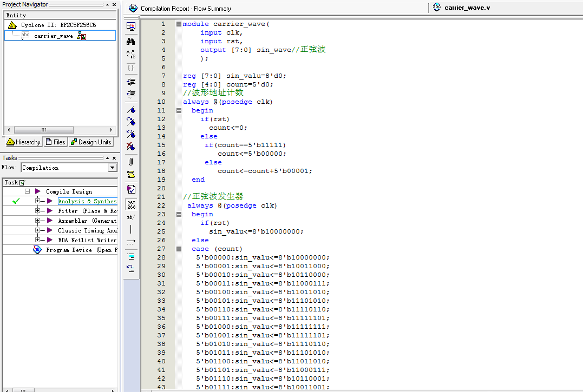Image resolution: width=583 pixels, height=392 pixels.
Task: Toggle line numbers with 267/268 icon
Action: (x=130, y=204)
